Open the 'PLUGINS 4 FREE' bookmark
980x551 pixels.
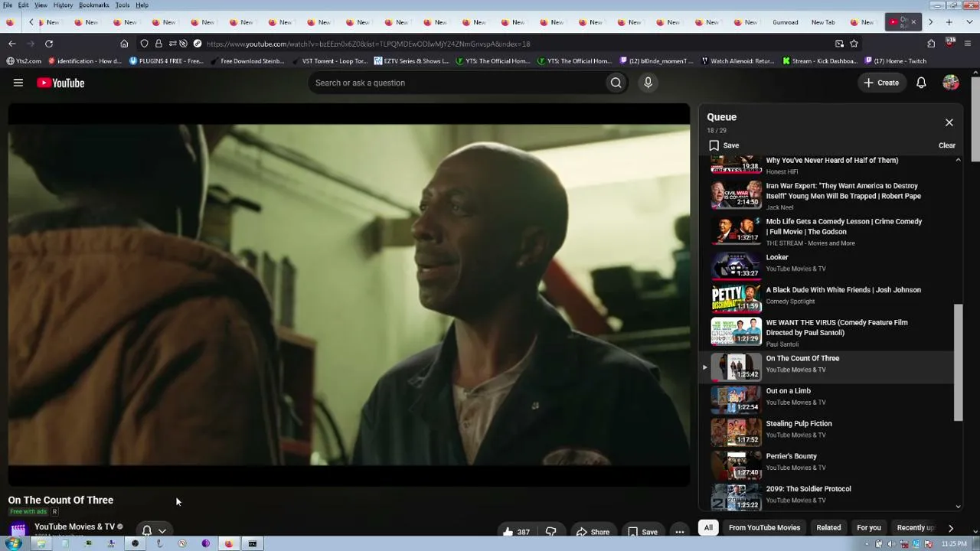(x=166, y=61)
